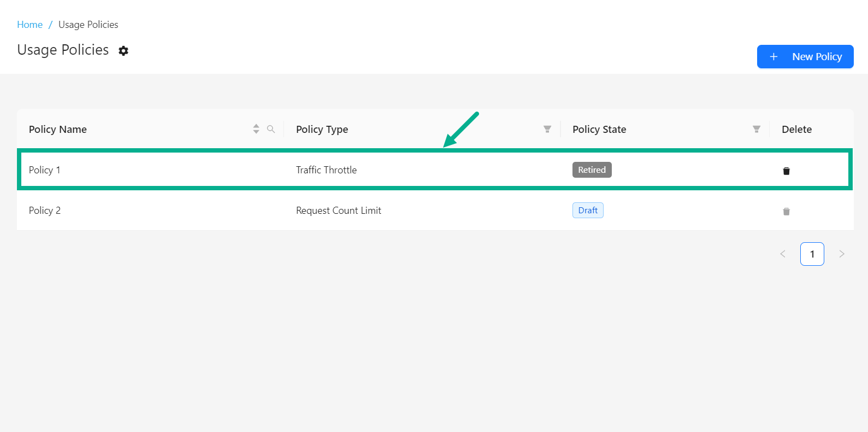868x432 pixels.
Task: Open the Policy State filter
Action: coord(756,129)
